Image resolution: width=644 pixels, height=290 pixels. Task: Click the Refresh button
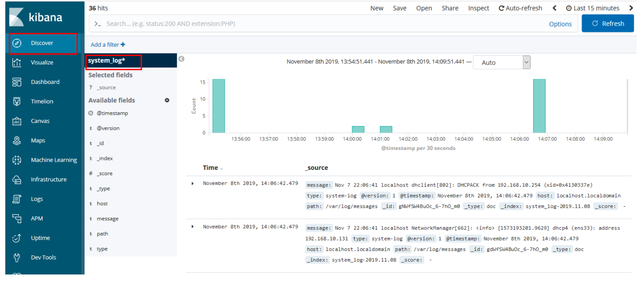click(x=608, y=23)
